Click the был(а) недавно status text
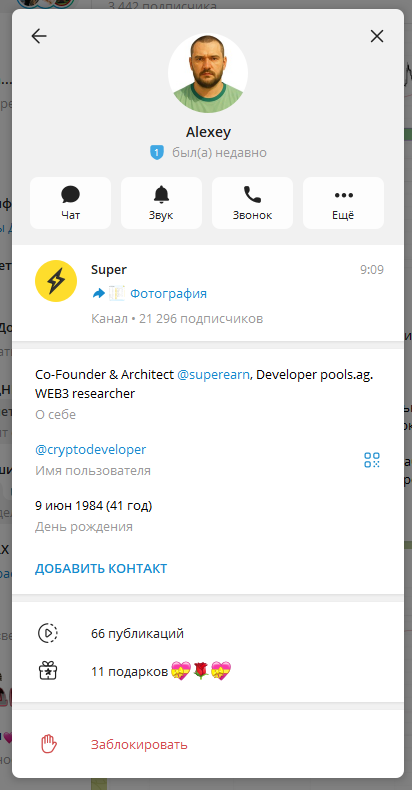This screenshot has width=412, height=790. point(220,153)
